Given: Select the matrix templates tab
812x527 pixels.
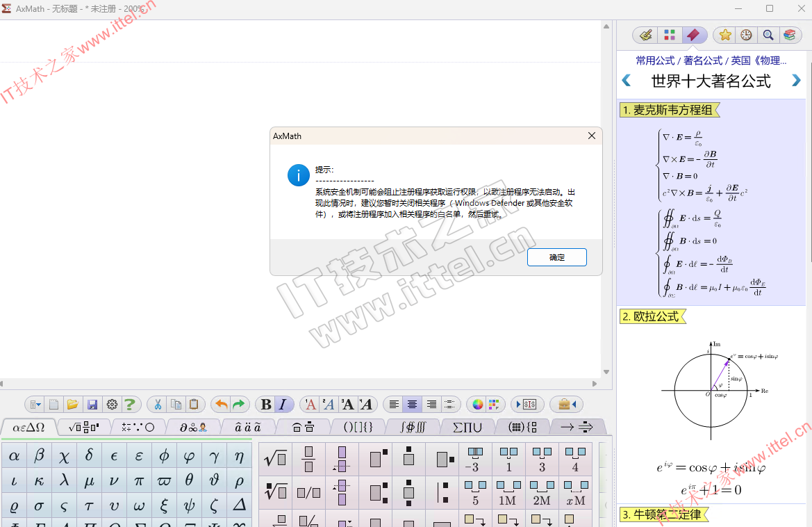Looking at the screenshot, I should click(x=522, y=427).
